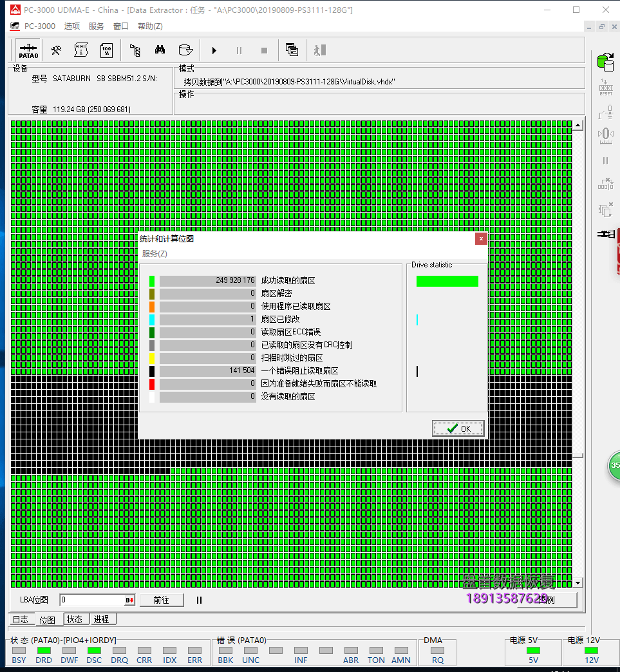Click the 5V power indicator
Viewport: 620px width, 672px height.
click(x=534, y=650)
